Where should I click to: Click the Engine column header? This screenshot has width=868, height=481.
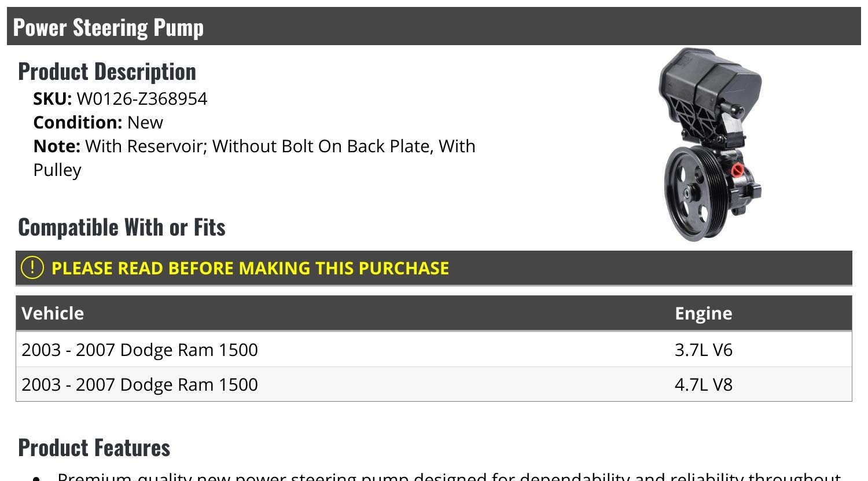tap(703, 313)
